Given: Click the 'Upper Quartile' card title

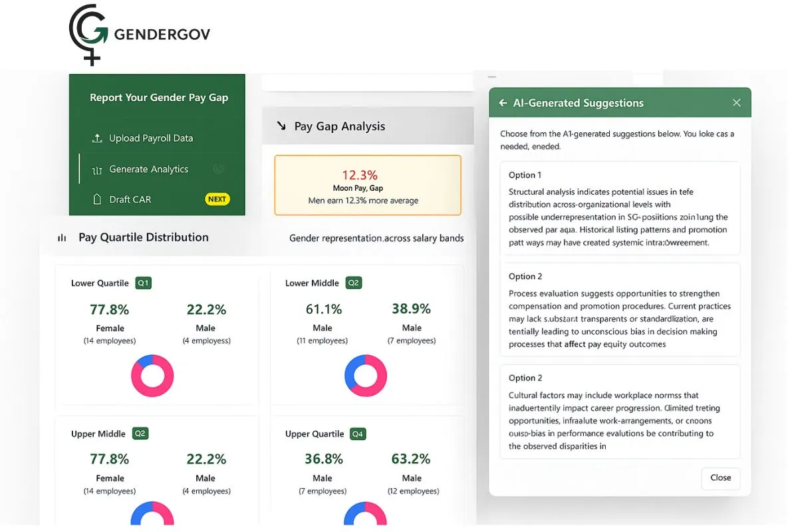Looking at the screenshot, I should pos(315,434).
